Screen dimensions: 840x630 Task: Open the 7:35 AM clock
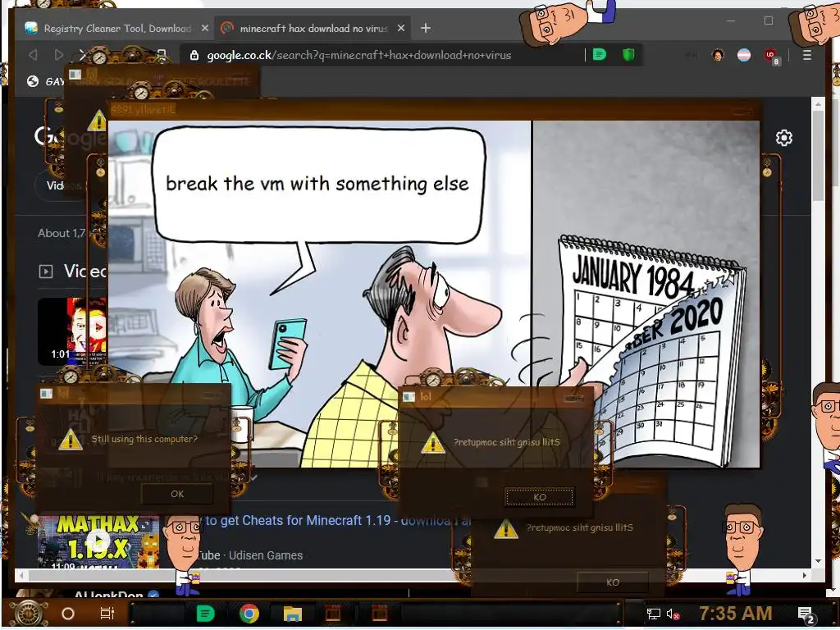[735, 614]
